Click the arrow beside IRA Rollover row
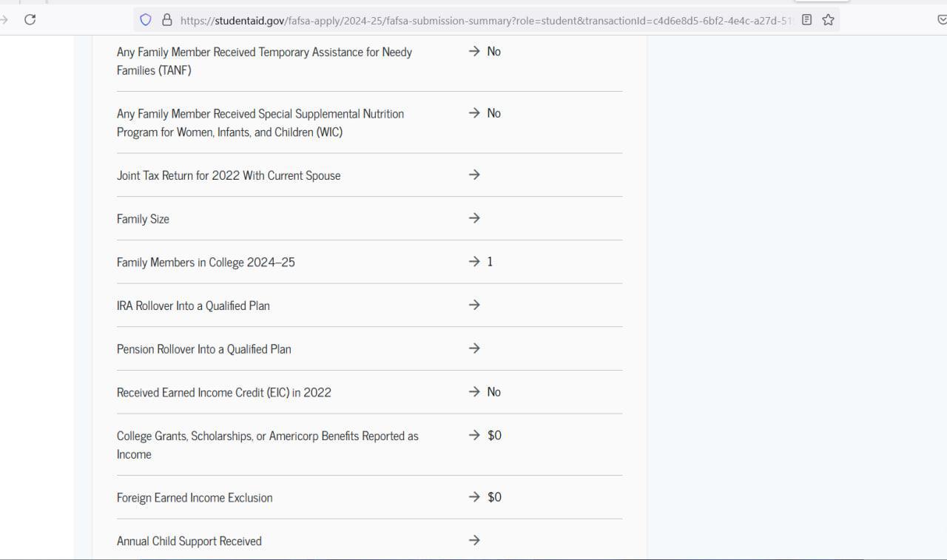This screenshot has height=560, width=947. pyautogui.click(x=474, y=305)
